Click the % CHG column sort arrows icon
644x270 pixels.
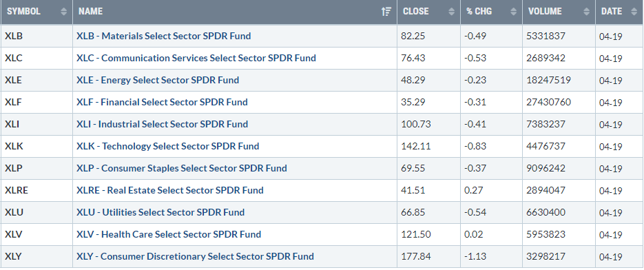click(513, 12)
